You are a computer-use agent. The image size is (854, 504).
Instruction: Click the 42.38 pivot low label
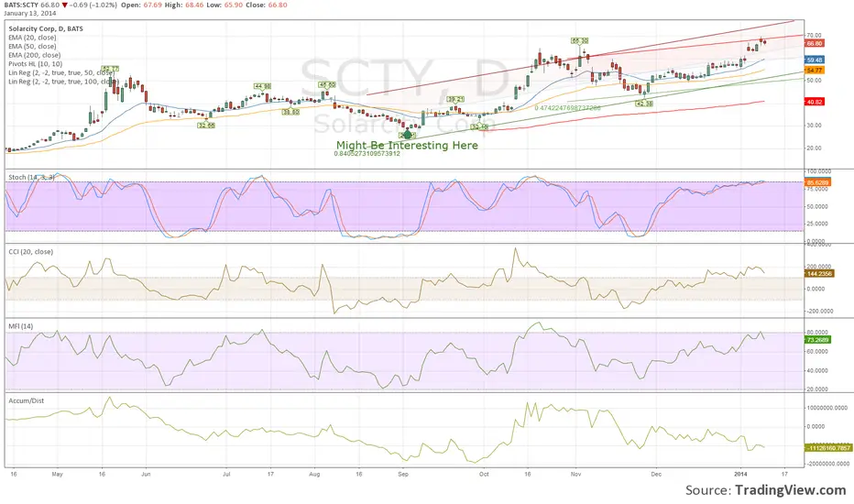[x=644, y=103]
